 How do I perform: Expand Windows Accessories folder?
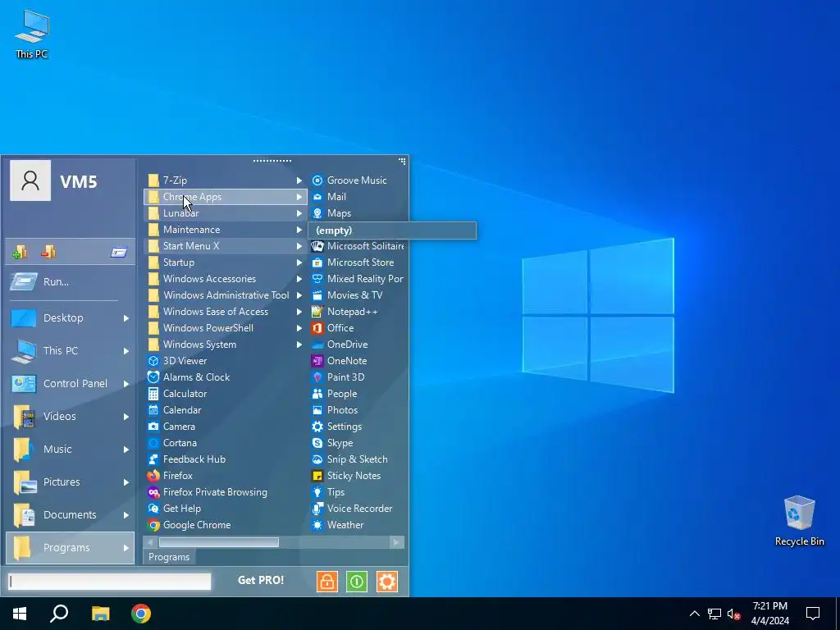tap(225, 279)
